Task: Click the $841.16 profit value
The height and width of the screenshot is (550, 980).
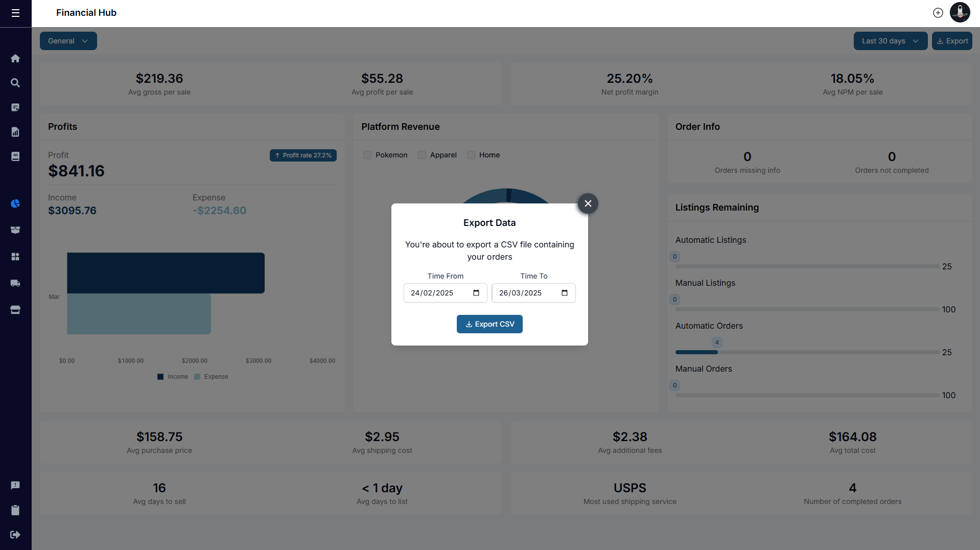Action: tap(76, 171)
